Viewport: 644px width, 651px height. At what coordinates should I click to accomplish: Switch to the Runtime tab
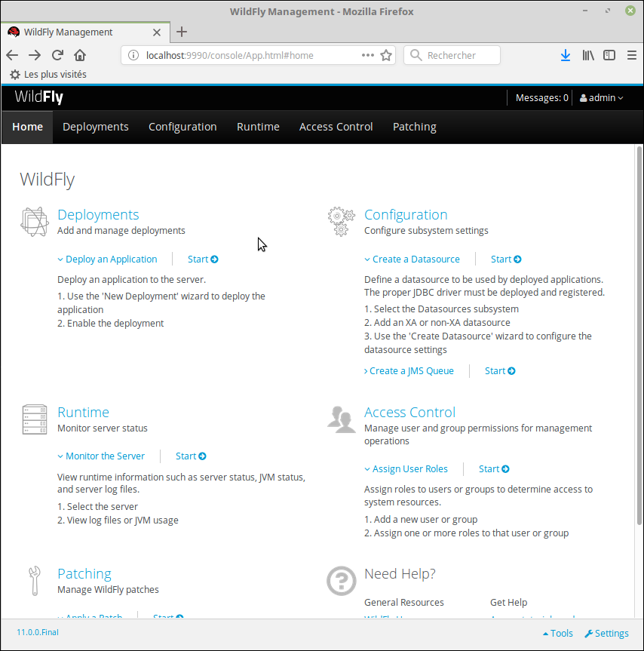click(258, 127)
